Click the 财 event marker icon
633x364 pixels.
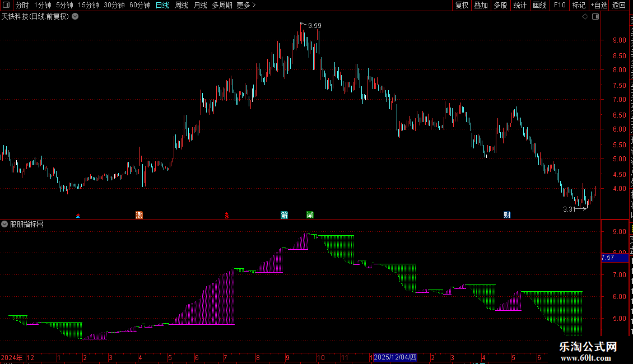(507, 214)
